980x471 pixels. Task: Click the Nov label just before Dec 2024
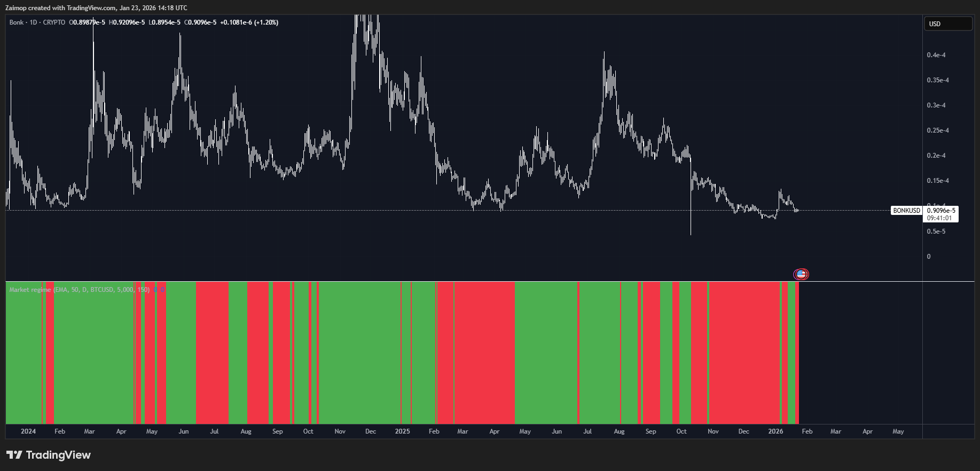coord(340,431)
